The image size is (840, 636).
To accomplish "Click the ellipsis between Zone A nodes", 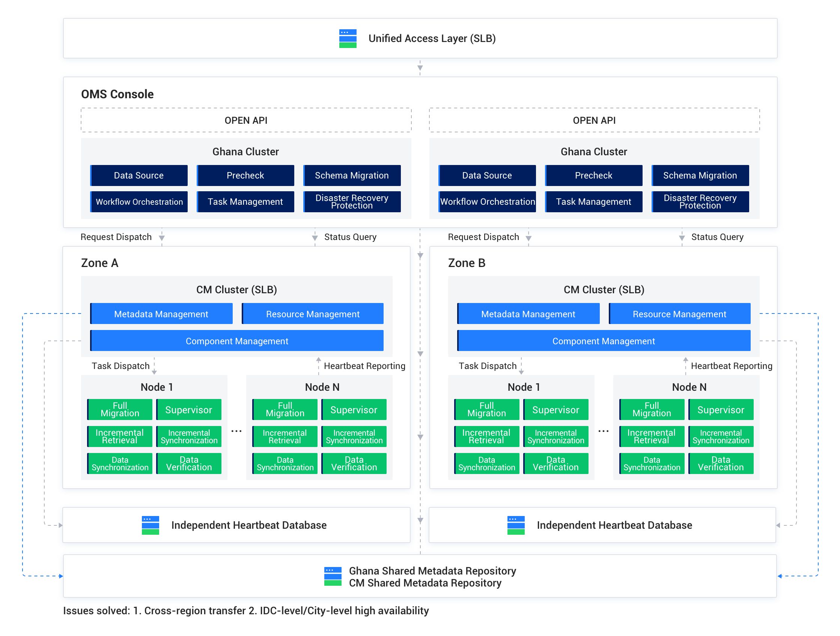I will (236, 432).
